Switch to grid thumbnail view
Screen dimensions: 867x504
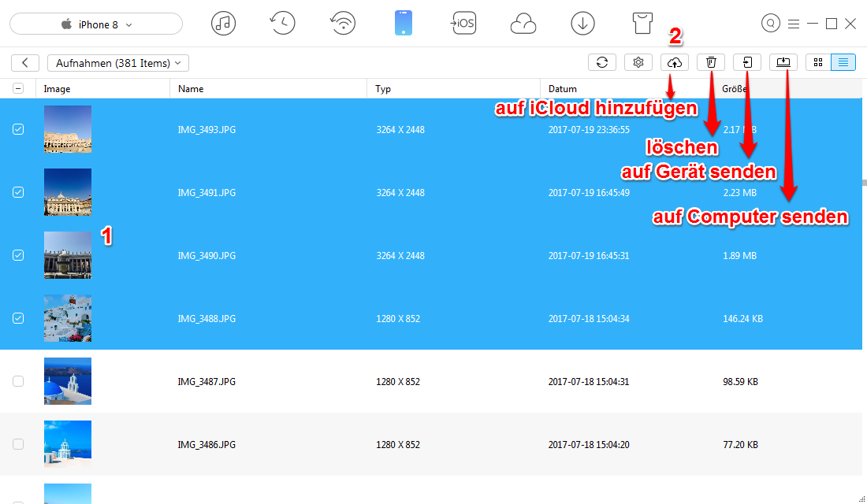tap(818, 62)
